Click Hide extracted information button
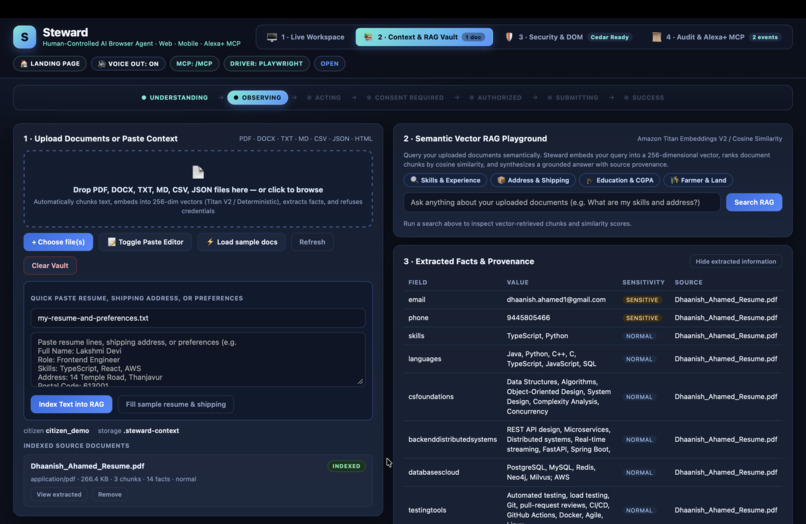This screenshot has height=524, width=806. point(736,262)
